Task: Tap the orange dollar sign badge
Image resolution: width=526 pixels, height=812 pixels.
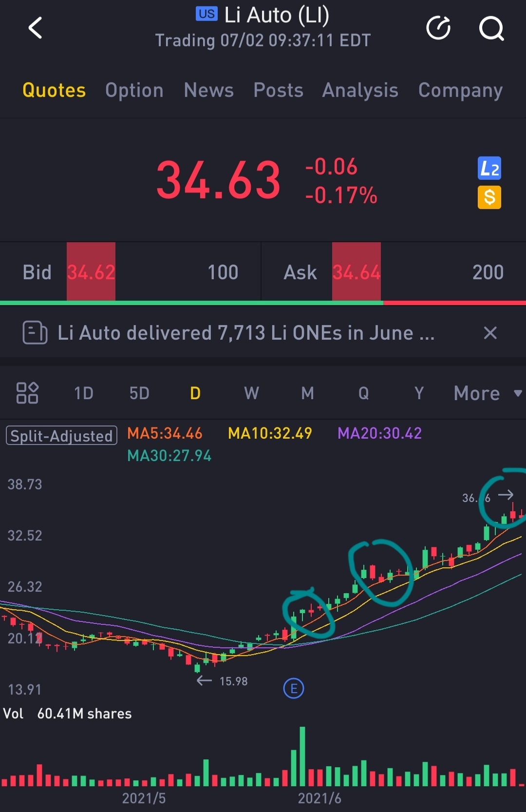Action: pyautogui.click(x=489, y=197)
